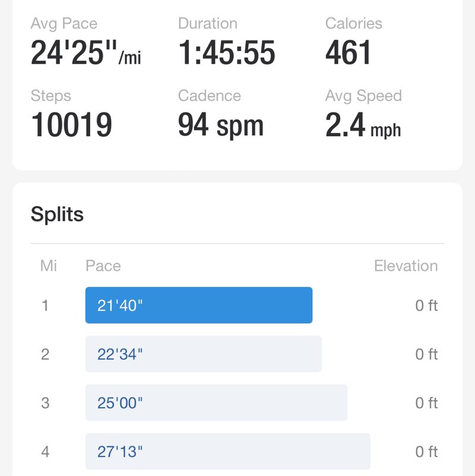
Task: Tap the 25'00" split pace bar
Action: (216, 403)
